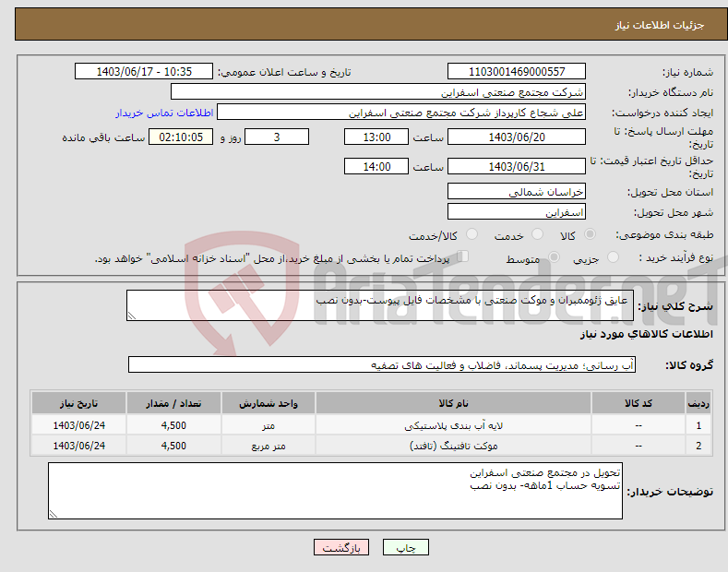
Task: Click the buyer name field شرکت مجتمع صنعتی اسفراین
Action: (x=378, y=92)
